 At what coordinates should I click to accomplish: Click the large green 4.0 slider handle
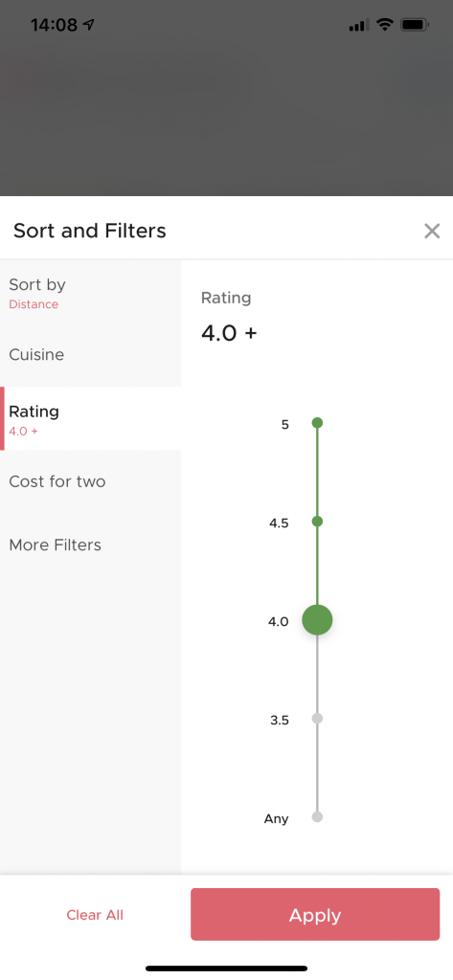point(317,620)
